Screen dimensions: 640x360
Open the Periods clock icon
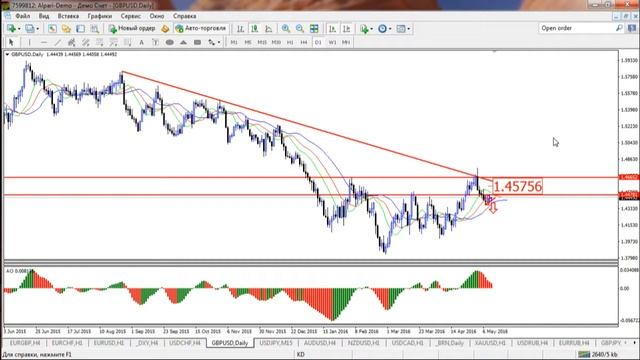coord(382,29)
